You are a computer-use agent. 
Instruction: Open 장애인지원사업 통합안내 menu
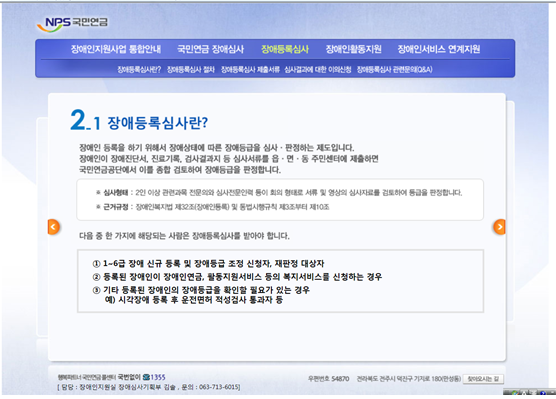coord(116,49)
